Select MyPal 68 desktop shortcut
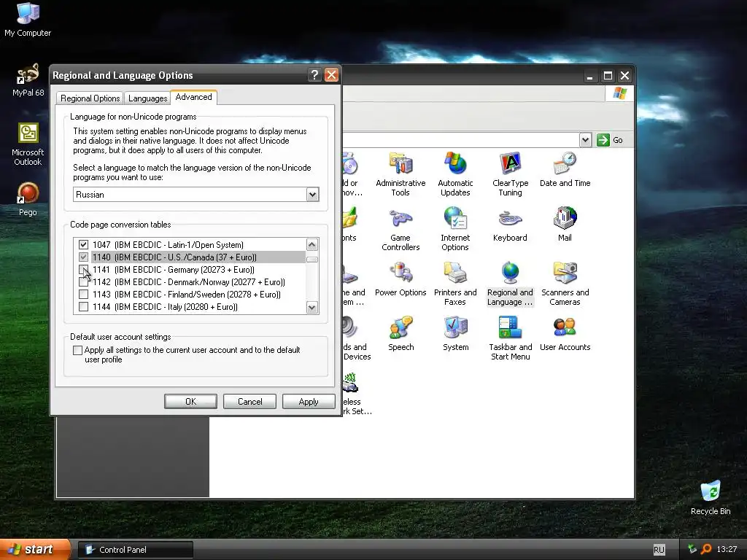This screenshot has width=747, height=560. click(x=28, y=80)
